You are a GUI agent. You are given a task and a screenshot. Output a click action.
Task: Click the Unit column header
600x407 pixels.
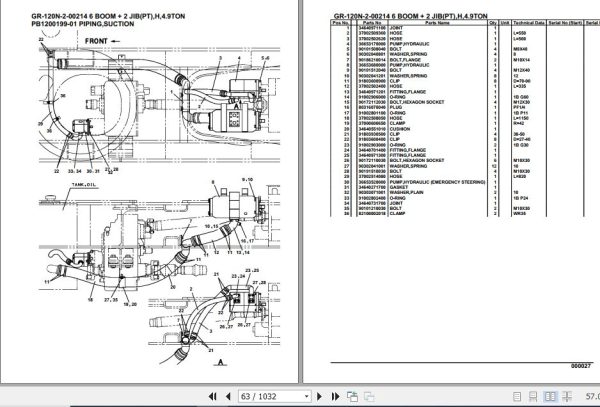(505, 23)
